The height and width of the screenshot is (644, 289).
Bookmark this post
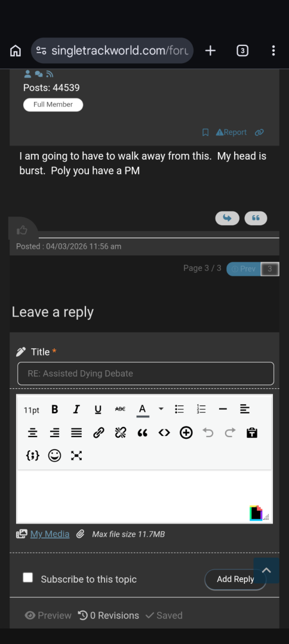pos(205,132)
